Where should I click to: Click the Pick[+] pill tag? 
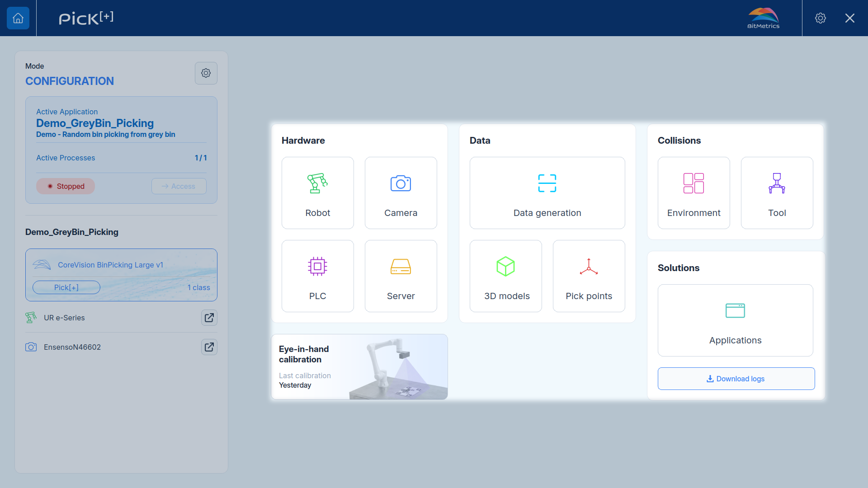(x=66, y=287)
